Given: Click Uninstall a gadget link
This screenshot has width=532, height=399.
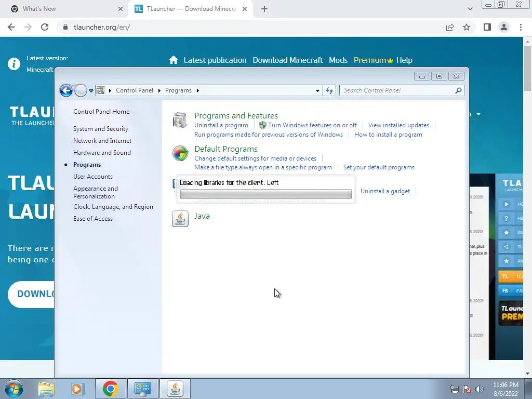Looking at the screenshot, I should (x=385, y=191).
